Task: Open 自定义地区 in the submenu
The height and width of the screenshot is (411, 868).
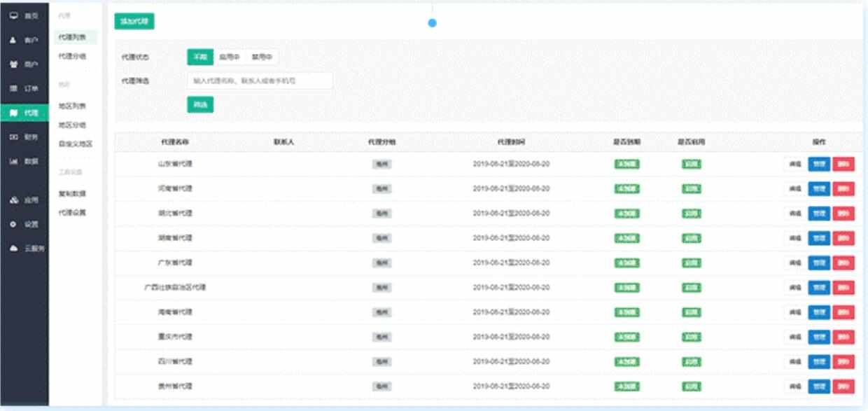Action: click(x=76, y=144)
